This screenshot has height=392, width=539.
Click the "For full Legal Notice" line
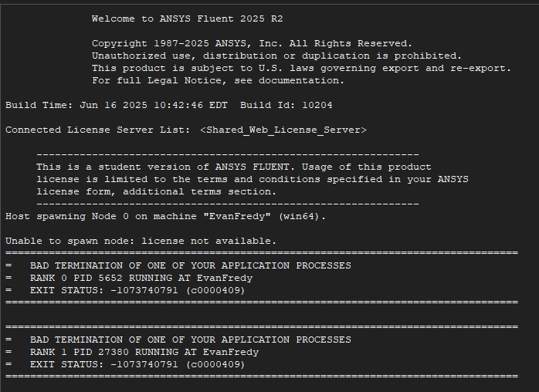[x=218, y=80]
